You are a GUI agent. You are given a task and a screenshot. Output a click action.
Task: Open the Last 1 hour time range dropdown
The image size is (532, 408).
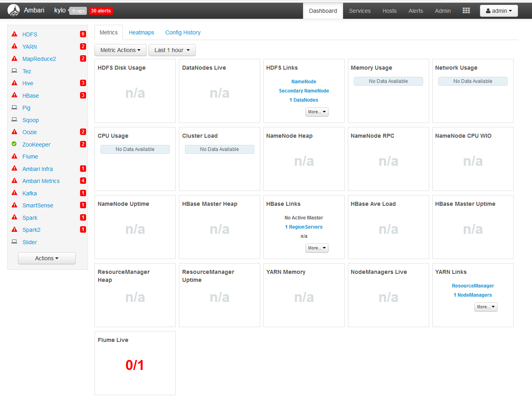[172, 50]
